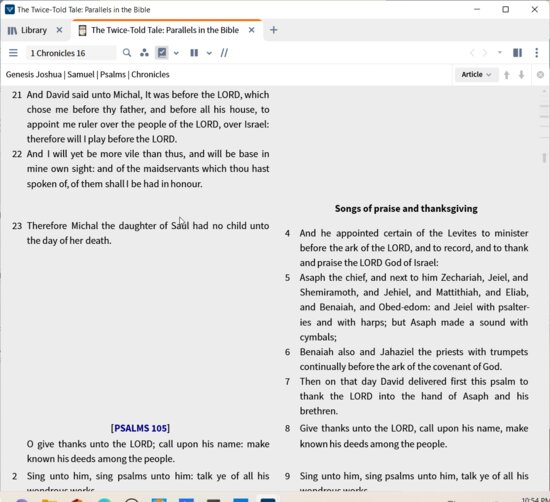Image resolution: width=550 pixels, height=502 pixels.
Task: Click the book cover icon on the Twice-Told tab
Action: (82, 31)
